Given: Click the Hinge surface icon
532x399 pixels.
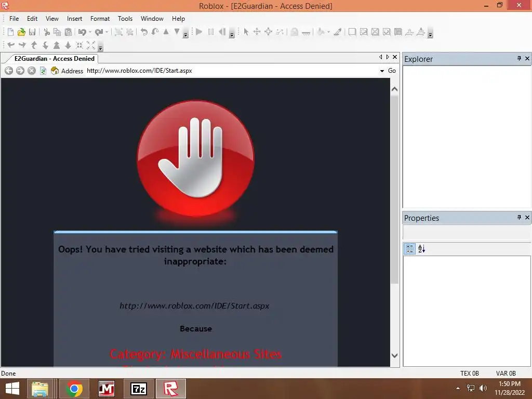Looking at the screenshot, I should tap(409, 32).
